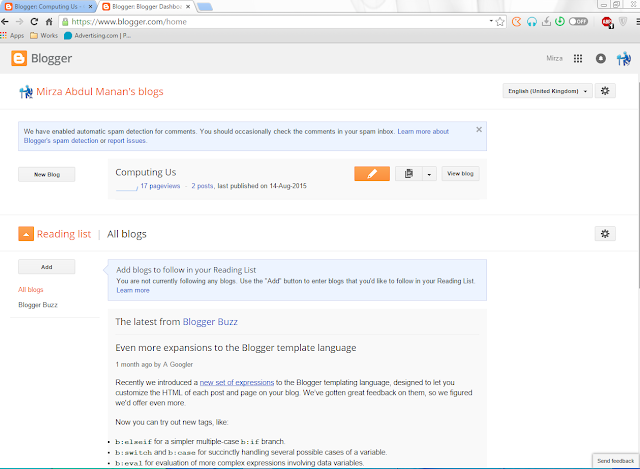Click profile picture beside Mirza Abdul Manan's blogs
The image size is (640, 469).
click(26, 91)
